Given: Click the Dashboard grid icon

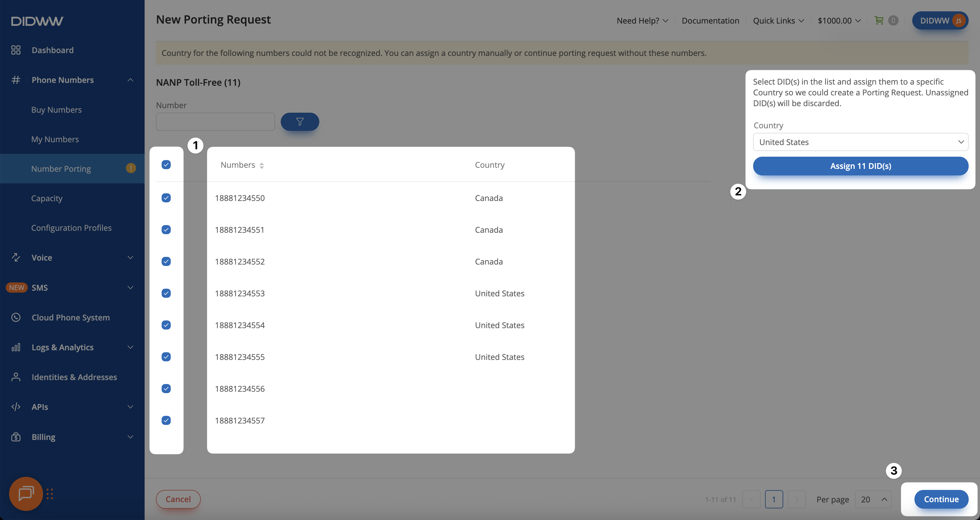Looking at the screenshot, I should pyautogui.click(x=16, y=50).
